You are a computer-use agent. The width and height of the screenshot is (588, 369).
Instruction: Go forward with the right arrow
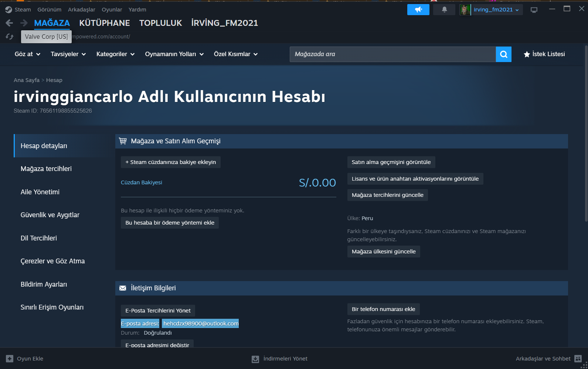click(x=24, y=23)
